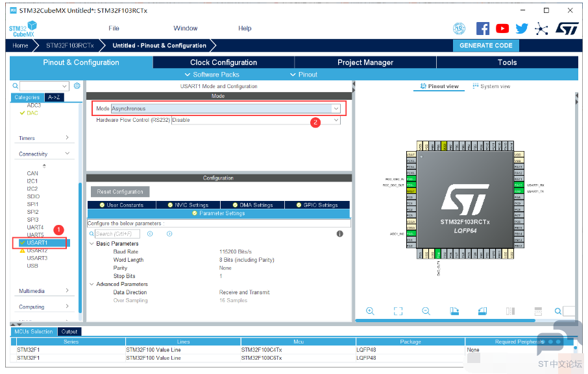Collapse Advanced Parameters group
588x374 pixels.
point(92,284)
